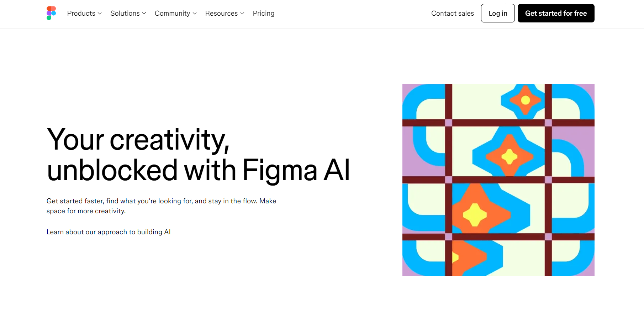Select the Pricing menu item
The image size is (644, 328).
click(x=263, y=13)
